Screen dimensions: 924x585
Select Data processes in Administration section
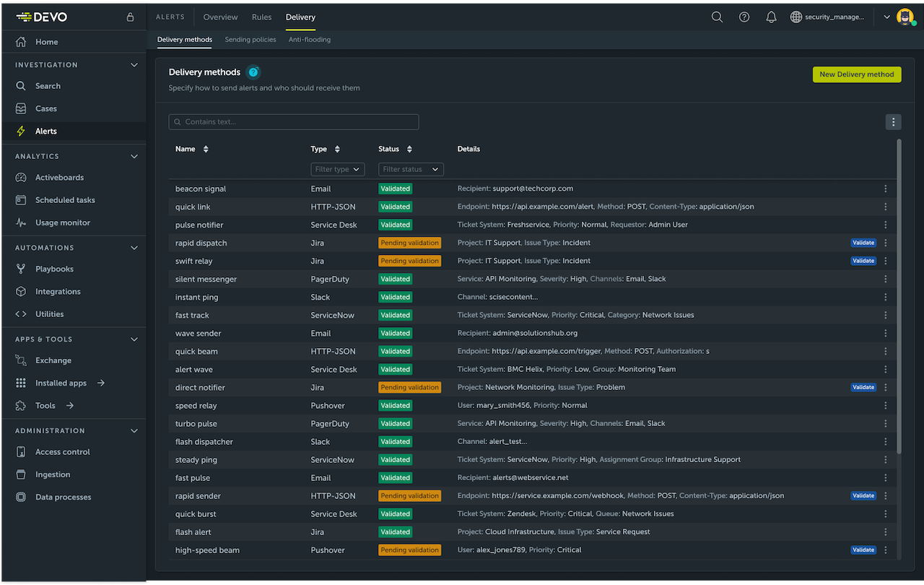click(x=64, y=496)
